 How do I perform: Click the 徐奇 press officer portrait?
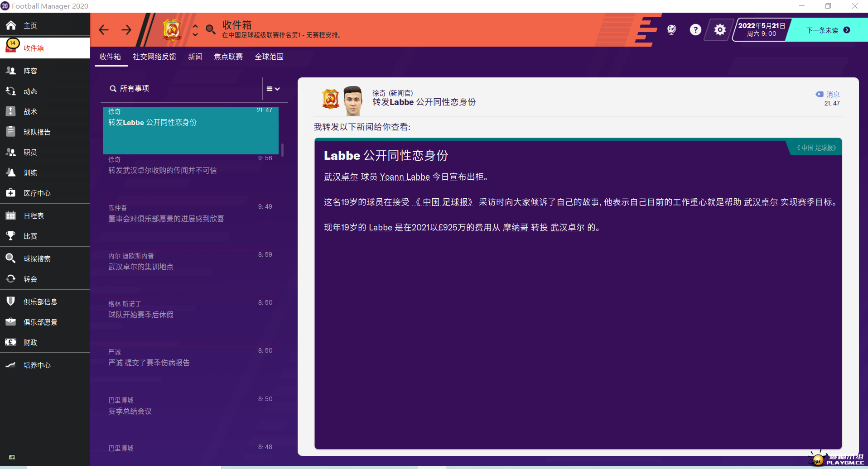(x=353, y=101)
